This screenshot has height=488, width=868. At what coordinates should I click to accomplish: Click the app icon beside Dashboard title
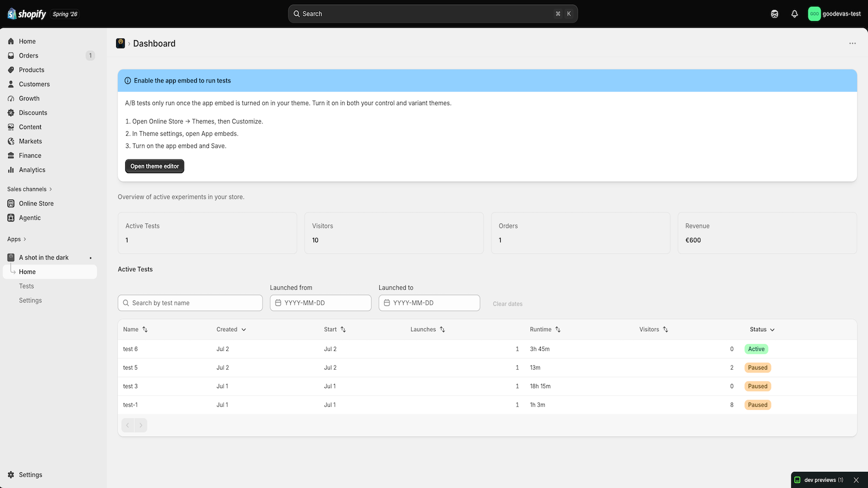pyautogui.click(x=120, y=43)
